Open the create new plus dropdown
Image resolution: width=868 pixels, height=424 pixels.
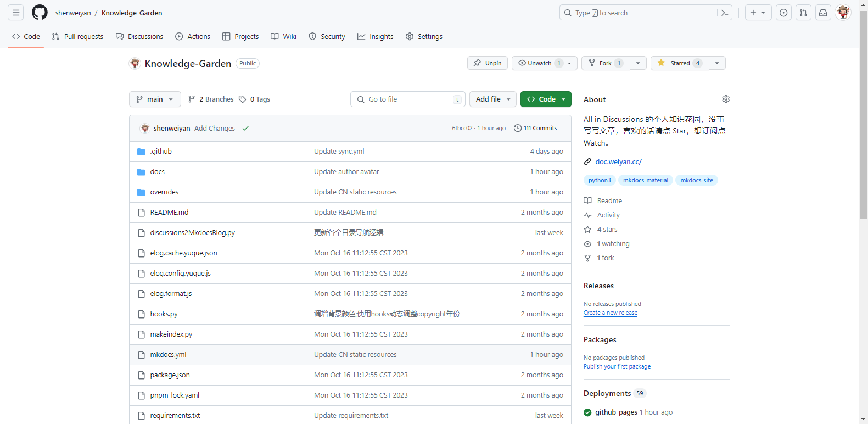pos(758,13)
